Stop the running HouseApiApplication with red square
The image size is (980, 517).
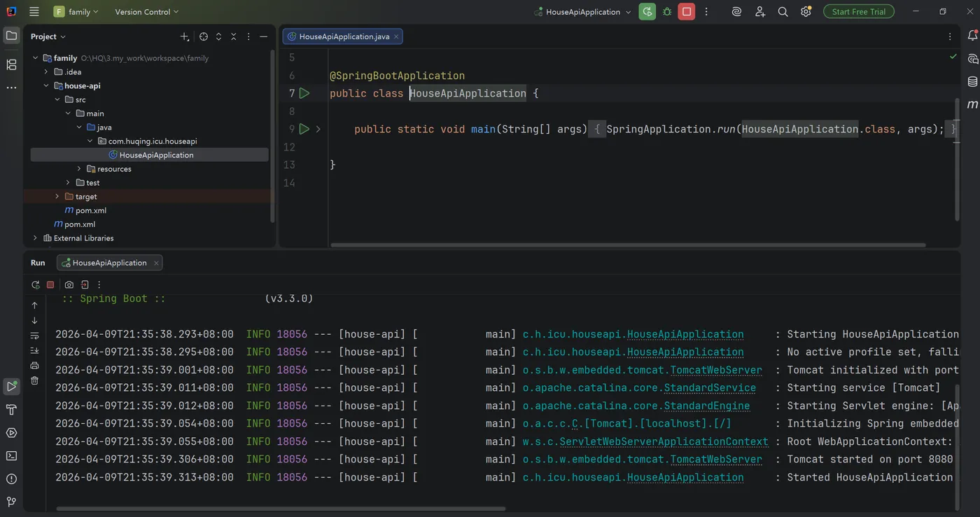click(687, 12)
